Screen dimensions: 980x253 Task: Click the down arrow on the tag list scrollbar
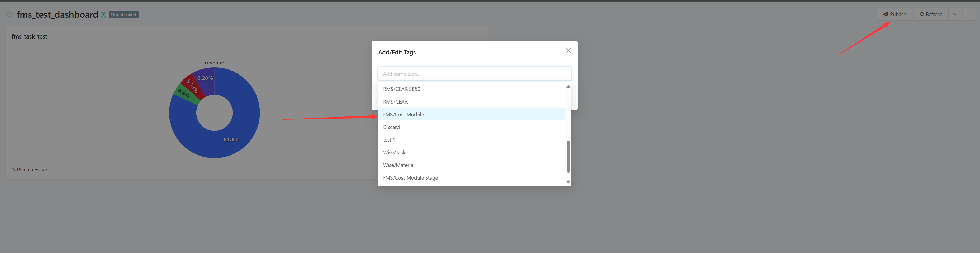tap(568, 182)
